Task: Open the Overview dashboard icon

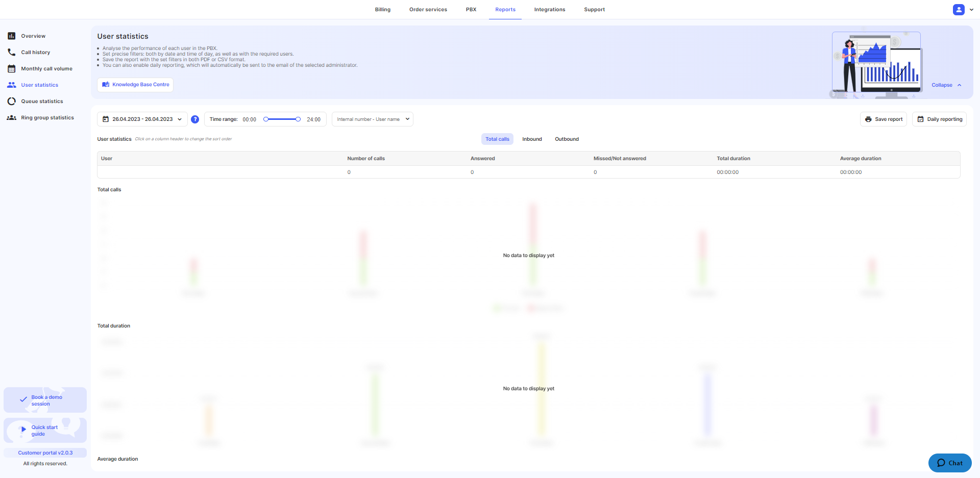Action: point(11,36)
